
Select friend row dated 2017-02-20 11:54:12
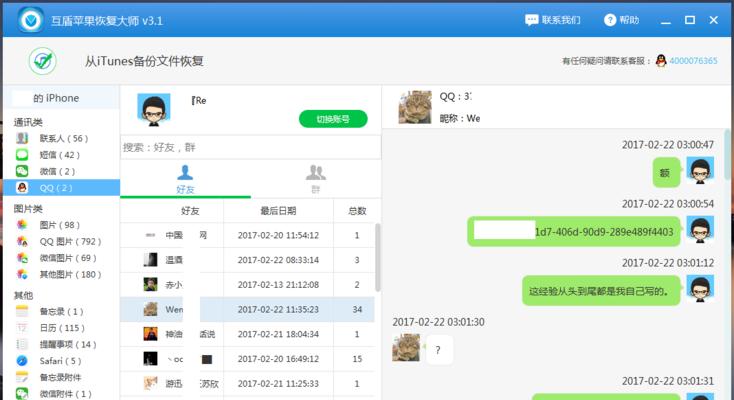[x=248, y=235]
